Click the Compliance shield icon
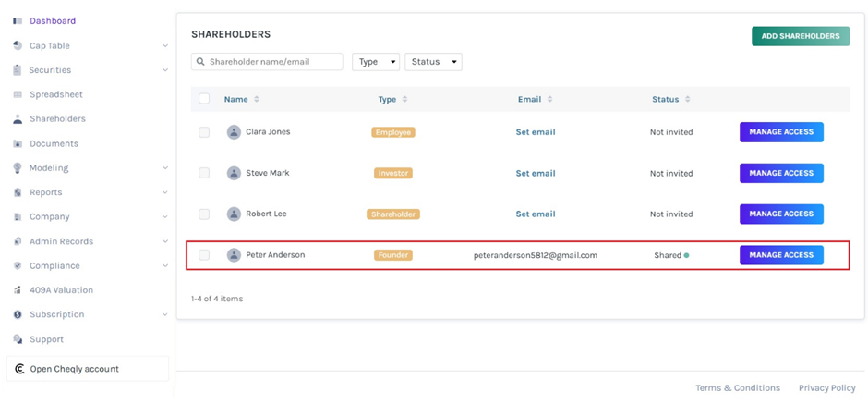The image size is (868, 404). (18, 265)
